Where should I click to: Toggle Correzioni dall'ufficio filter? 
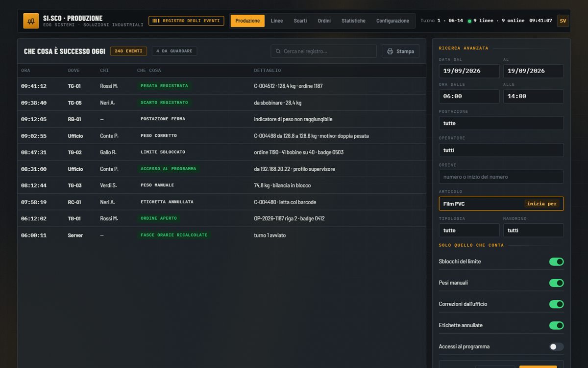(556, 304)
